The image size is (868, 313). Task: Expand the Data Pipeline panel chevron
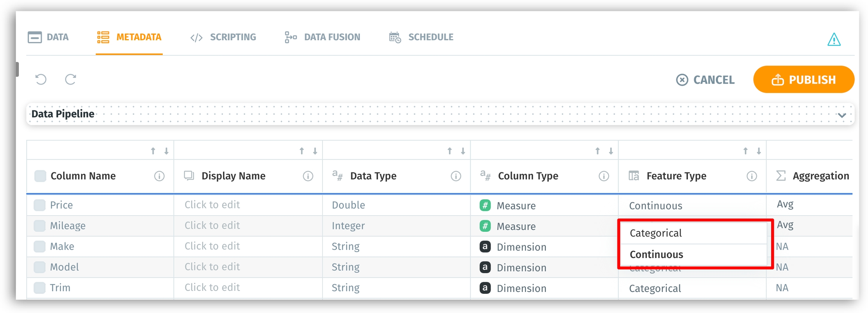(842, 115)
